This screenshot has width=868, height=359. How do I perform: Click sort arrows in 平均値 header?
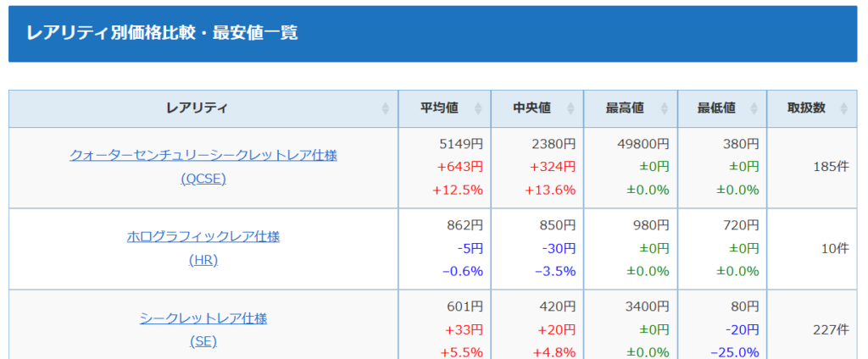click(478, 108)
